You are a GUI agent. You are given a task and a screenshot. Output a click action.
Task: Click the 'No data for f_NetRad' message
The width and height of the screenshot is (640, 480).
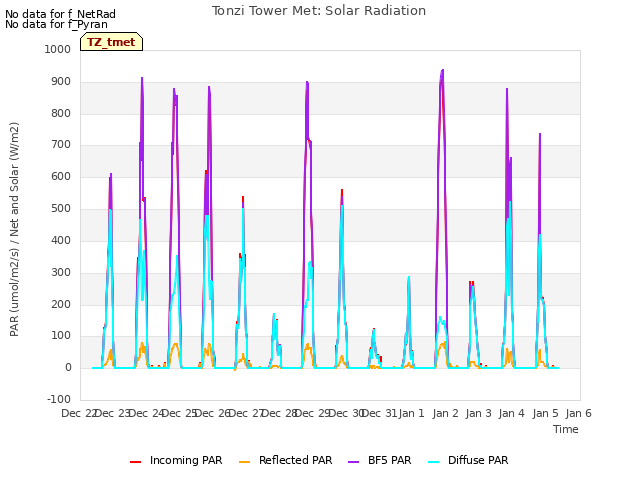tap(60, 14)
